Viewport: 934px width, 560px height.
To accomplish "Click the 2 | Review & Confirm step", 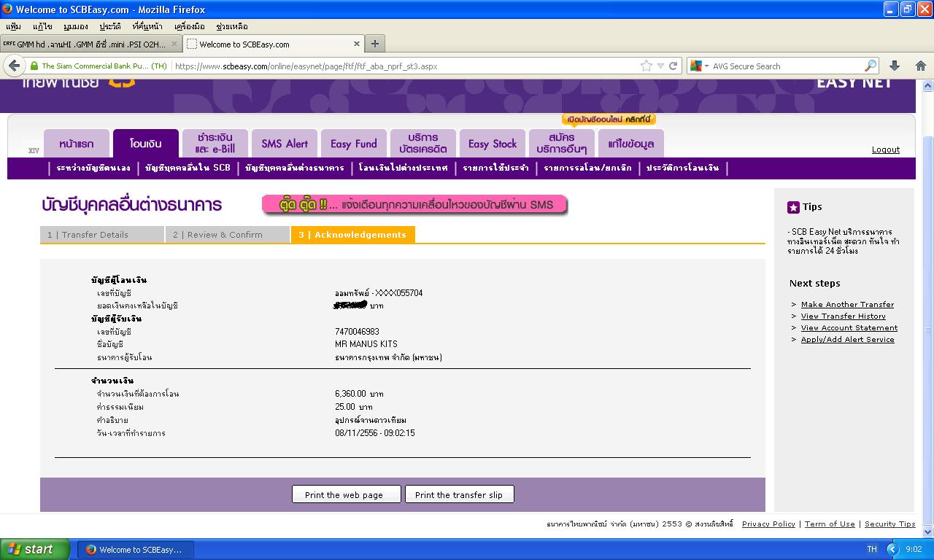I will (228, 235).
